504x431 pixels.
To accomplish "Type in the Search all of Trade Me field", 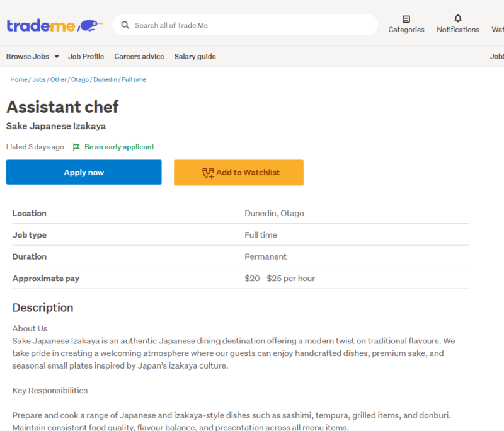I will tap(252, 25).
